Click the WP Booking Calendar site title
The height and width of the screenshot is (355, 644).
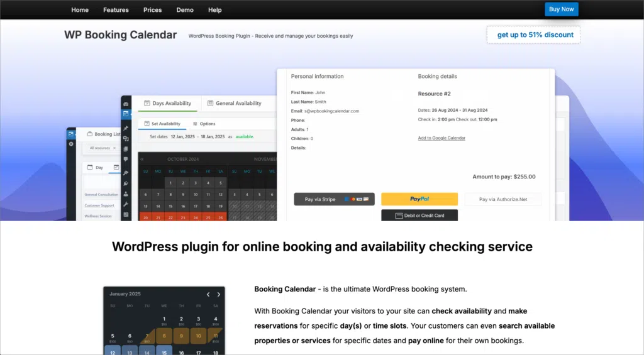[120, 35]
